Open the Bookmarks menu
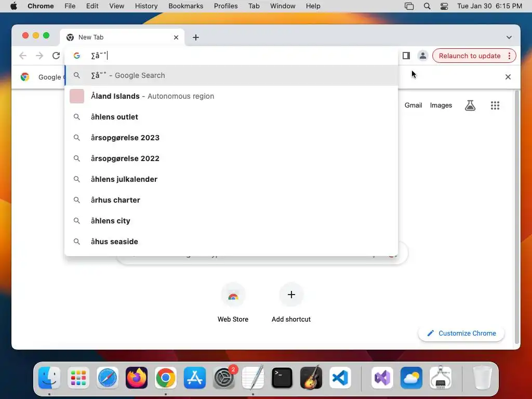The width and height of the screenshot is (532, 399). pos(185,6)
